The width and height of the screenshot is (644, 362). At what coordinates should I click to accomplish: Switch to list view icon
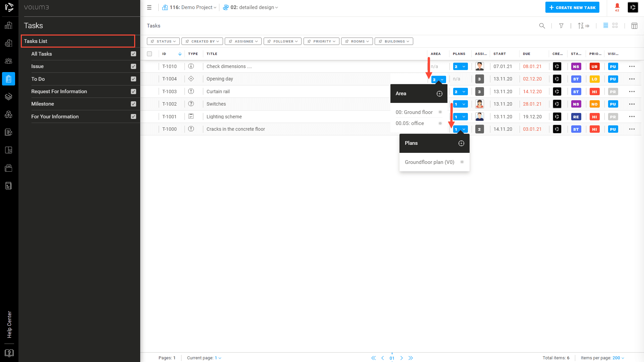coord(606,25)
